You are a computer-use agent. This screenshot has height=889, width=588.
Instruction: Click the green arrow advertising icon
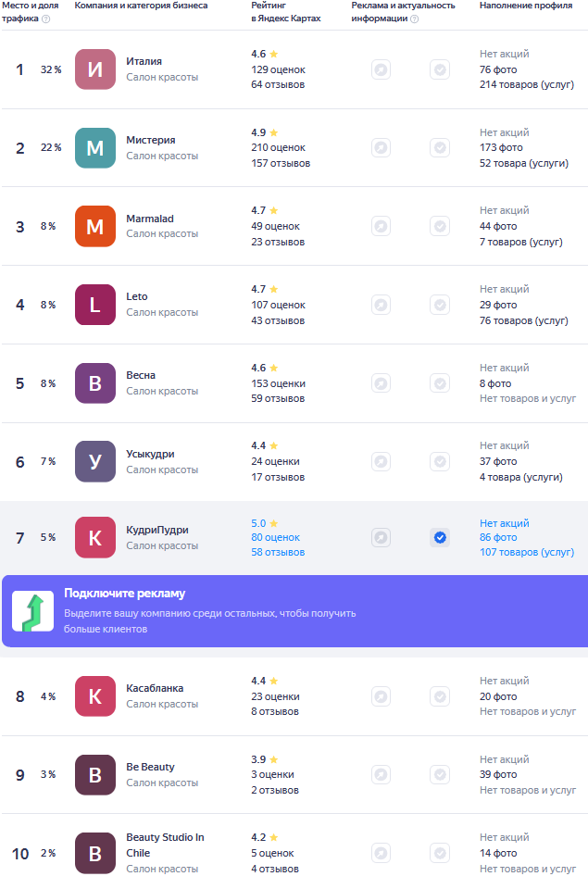tap(33, 611)
